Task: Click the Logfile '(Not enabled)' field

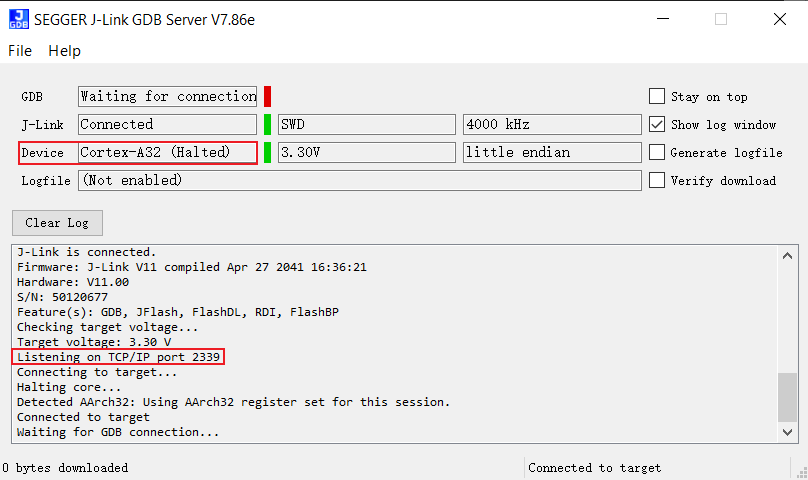Action: [359, 180]
